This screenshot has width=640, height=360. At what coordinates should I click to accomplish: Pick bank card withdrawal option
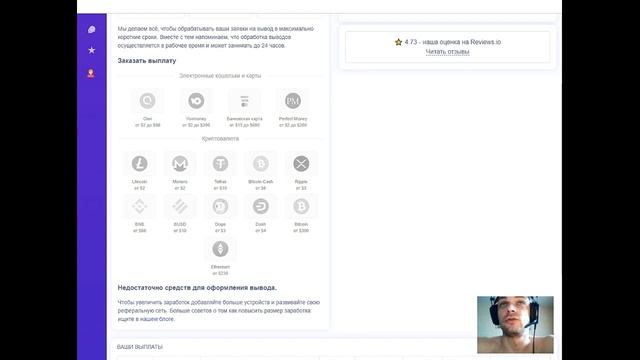[244, 101]
